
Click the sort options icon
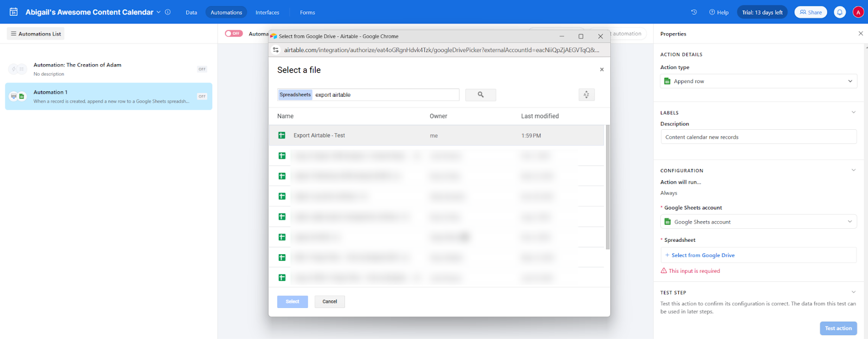(x=586, y=95)
